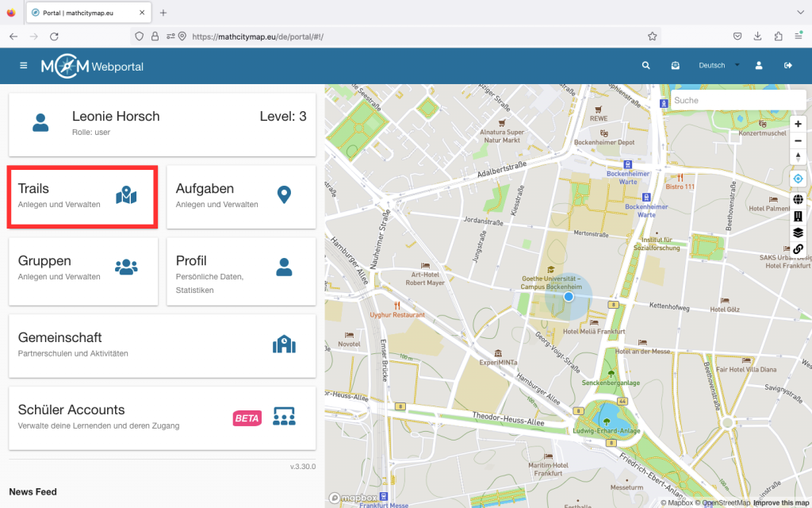Image resolution: width=812 pixels, height=508 pixels.
Task: Click the map link chain icon
Action: 798,249
